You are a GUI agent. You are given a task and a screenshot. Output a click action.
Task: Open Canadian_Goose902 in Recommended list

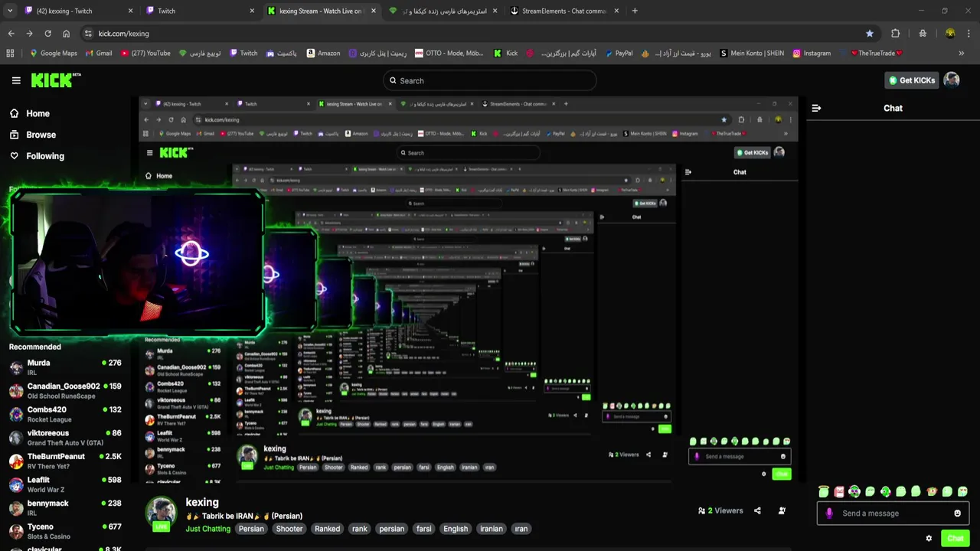tap(65, 391)
